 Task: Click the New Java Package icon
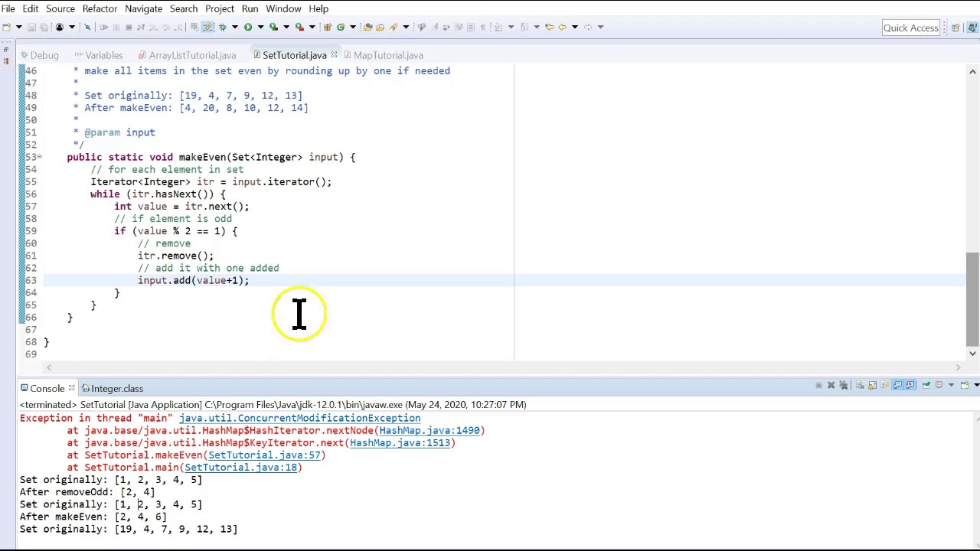[327, 27]
